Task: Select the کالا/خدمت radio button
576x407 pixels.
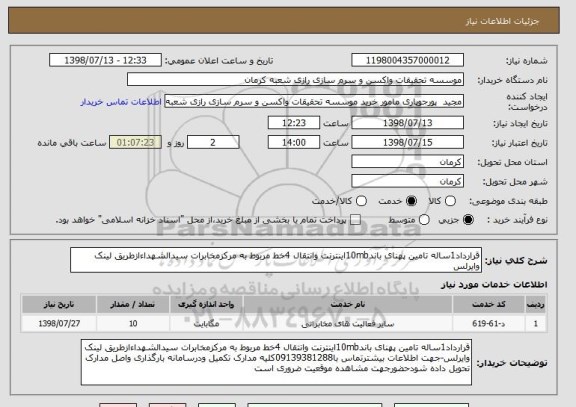Action: (361, 201)
